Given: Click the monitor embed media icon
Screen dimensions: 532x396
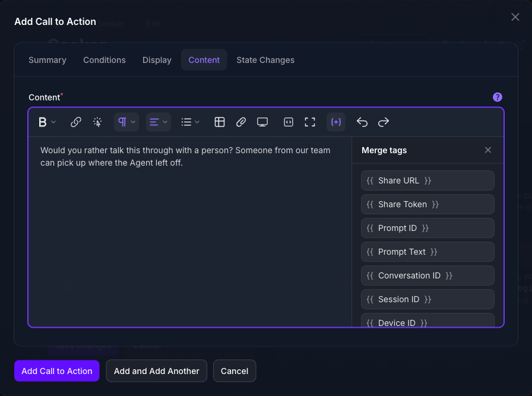Looking at the screenshot, I should coord(262,122).
